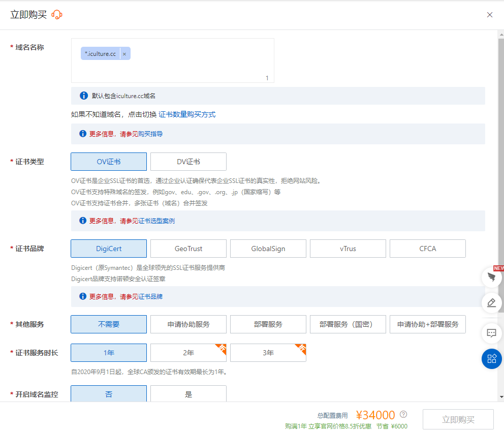
Task: Set certificate duration to 1年
Action: (x=109, y=353)
